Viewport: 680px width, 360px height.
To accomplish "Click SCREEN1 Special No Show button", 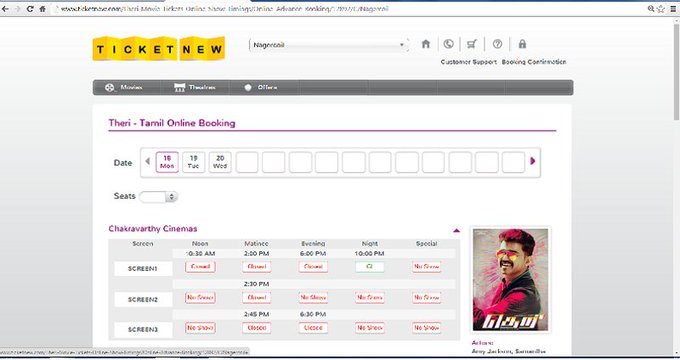I will [427, 267].
